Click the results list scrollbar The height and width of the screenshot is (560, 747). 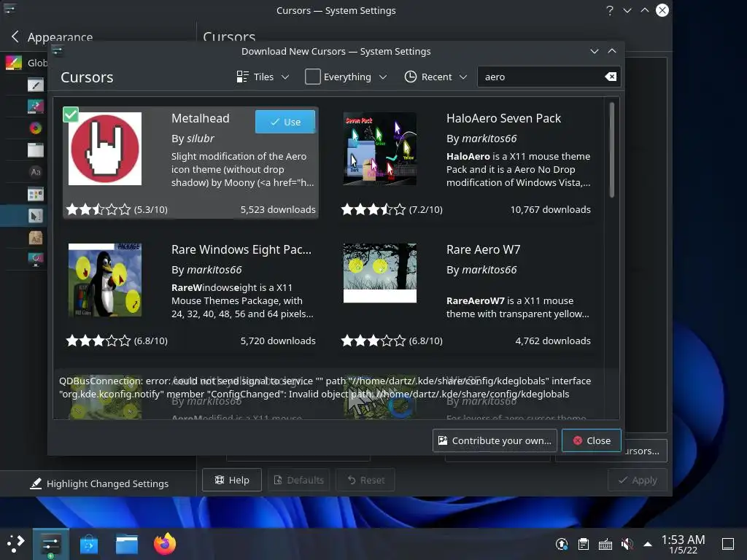(x=612, y=149)
